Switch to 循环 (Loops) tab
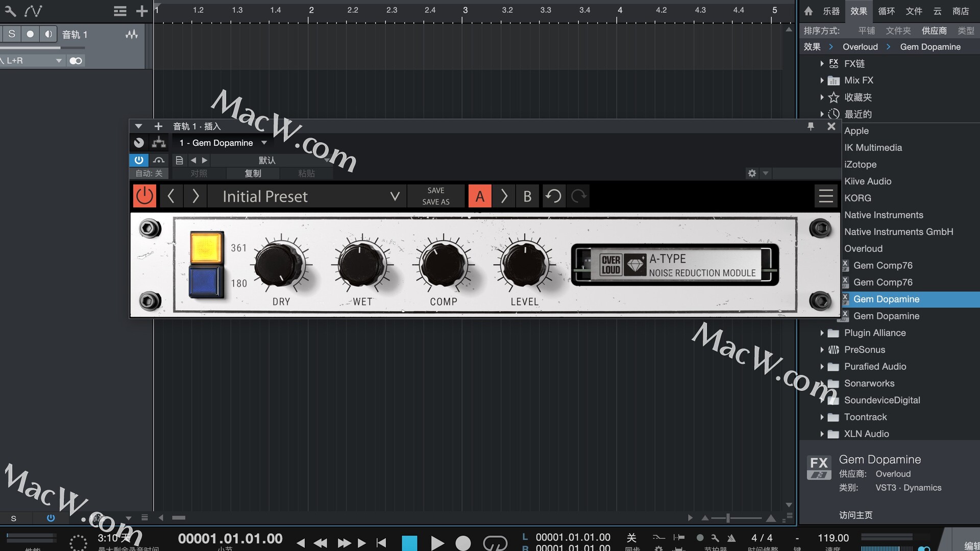The image size is (980, 551). (x=886, y=11)
